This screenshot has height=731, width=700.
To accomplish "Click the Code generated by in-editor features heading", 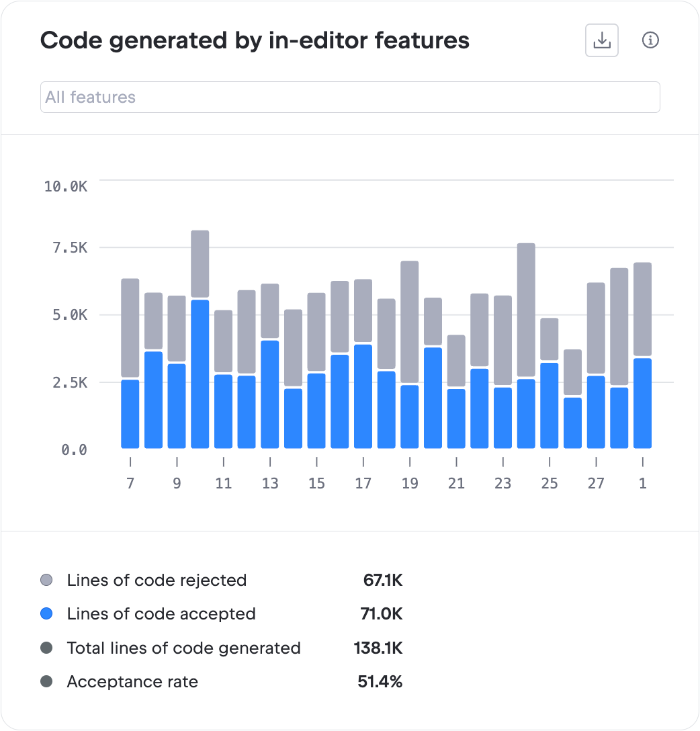I will click(254, 40).
